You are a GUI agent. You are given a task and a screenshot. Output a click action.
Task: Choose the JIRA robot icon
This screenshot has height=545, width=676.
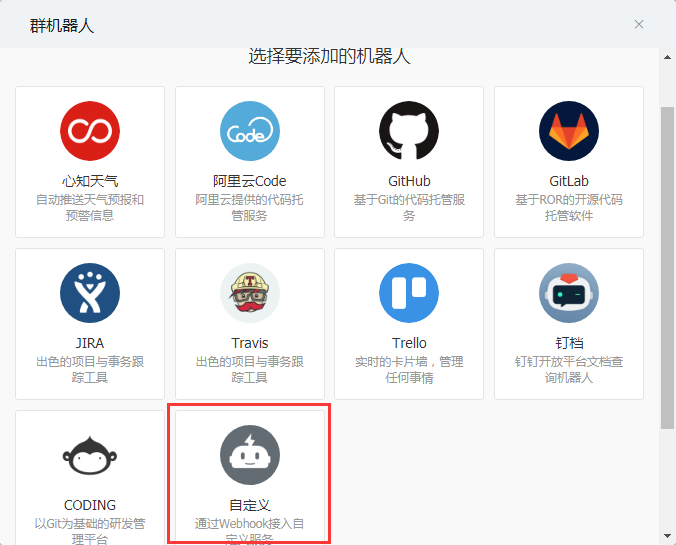pos(90,293)
